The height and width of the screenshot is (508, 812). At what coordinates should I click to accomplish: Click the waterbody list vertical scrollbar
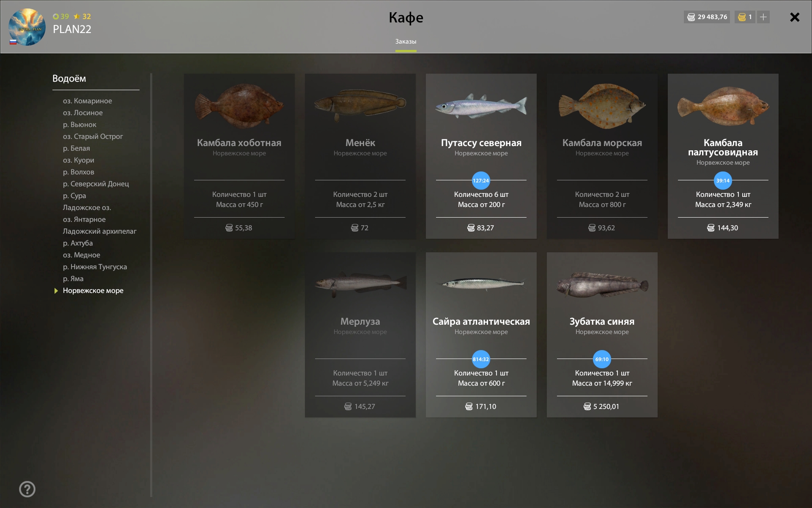151,284
